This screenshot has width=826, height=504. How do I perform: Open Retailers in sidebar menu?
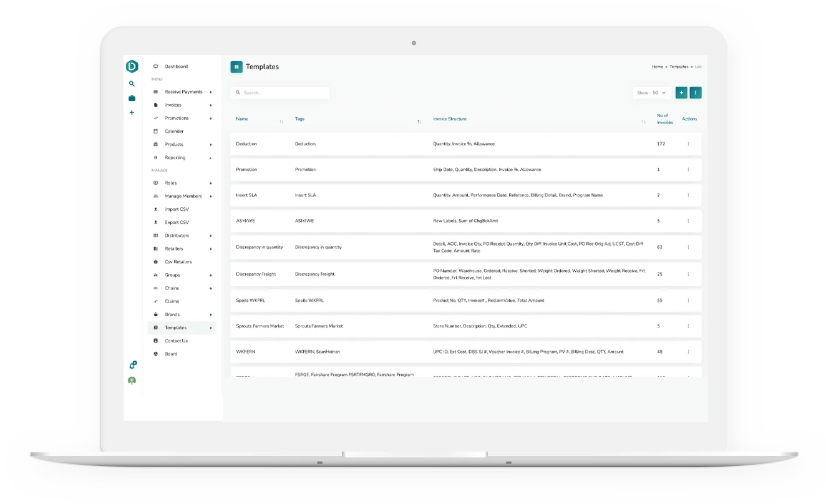[x=174, y=249]
